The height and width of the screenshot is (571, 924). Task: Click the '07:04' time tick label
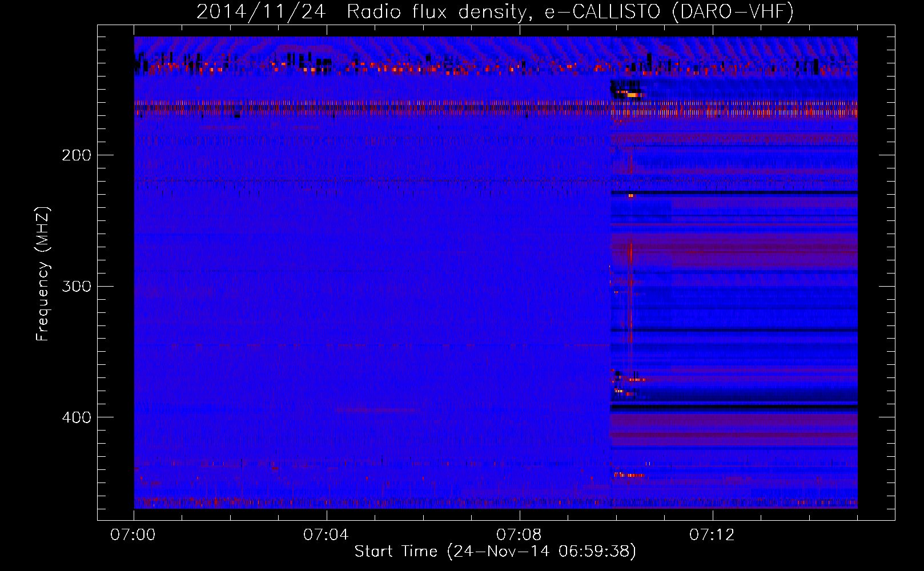pos(326,535)
